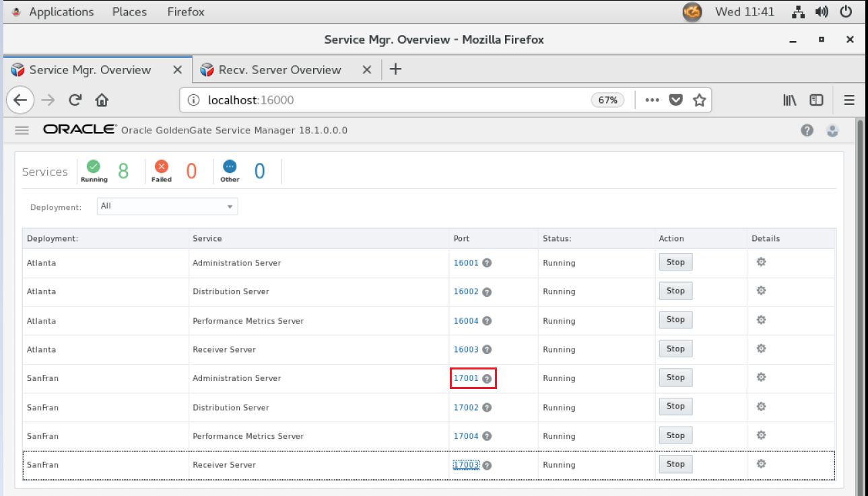Open port 17001 link
868x496 pixels.
(x=466, y=378)
